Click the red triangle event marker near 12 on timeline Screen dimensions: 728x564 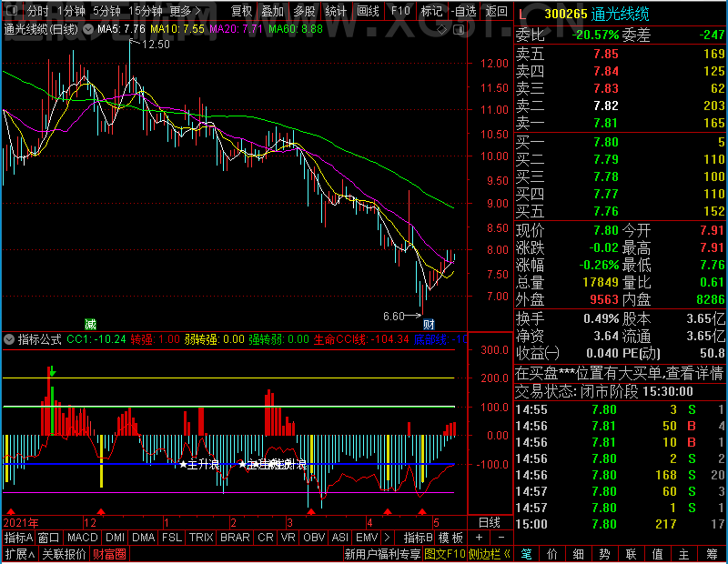101,511
